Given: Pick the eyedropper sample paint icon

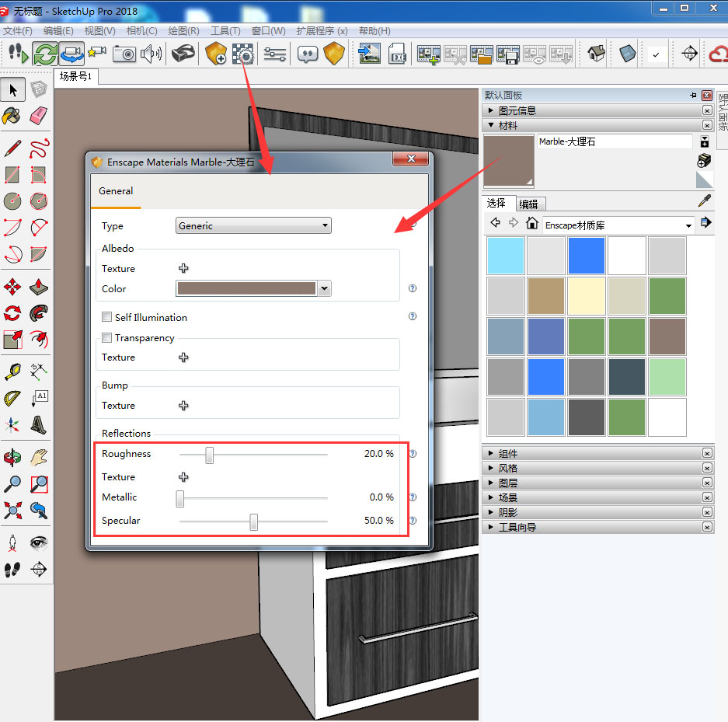Looking at the screenshot, I should tap(705, 202).
